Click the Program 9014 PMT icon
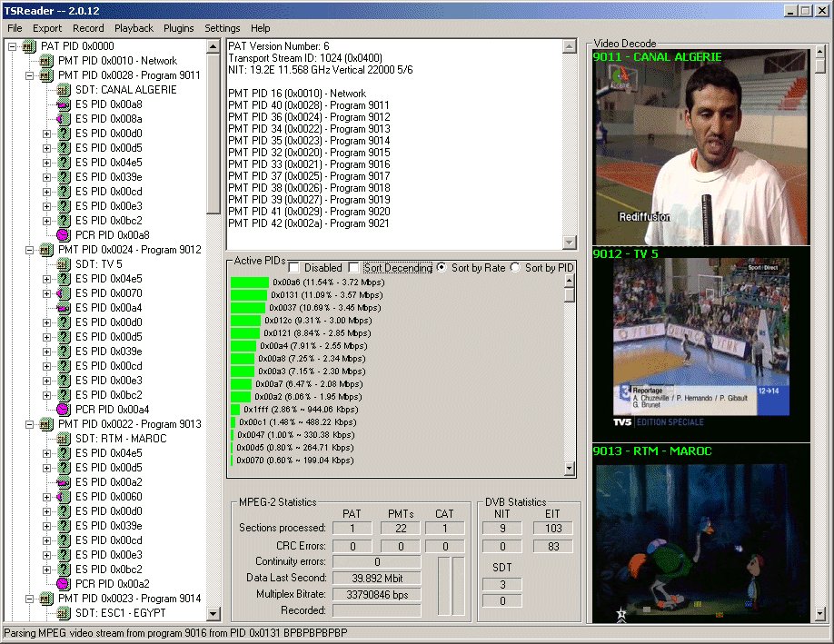 tap(45, 599)
